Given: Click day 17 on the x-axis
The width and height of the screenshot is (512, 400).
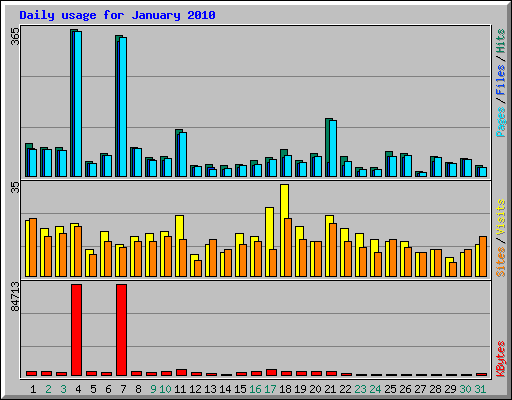Looking at the screenshot, I should 270,389.
